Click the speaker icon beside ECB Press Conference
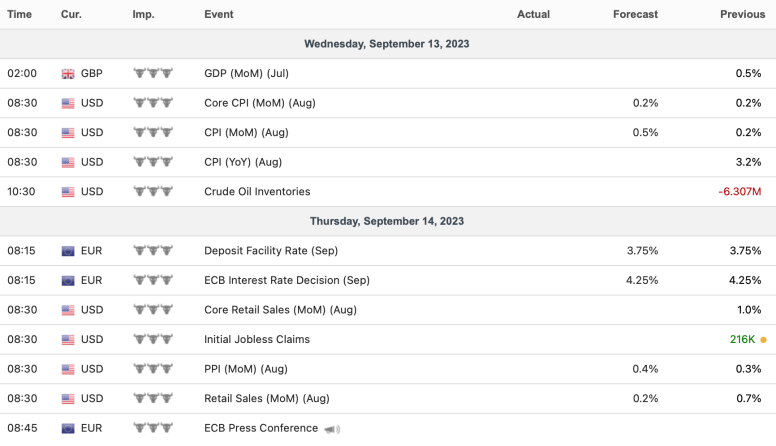Viewport: 776px width, 446px height. point(332,429)
